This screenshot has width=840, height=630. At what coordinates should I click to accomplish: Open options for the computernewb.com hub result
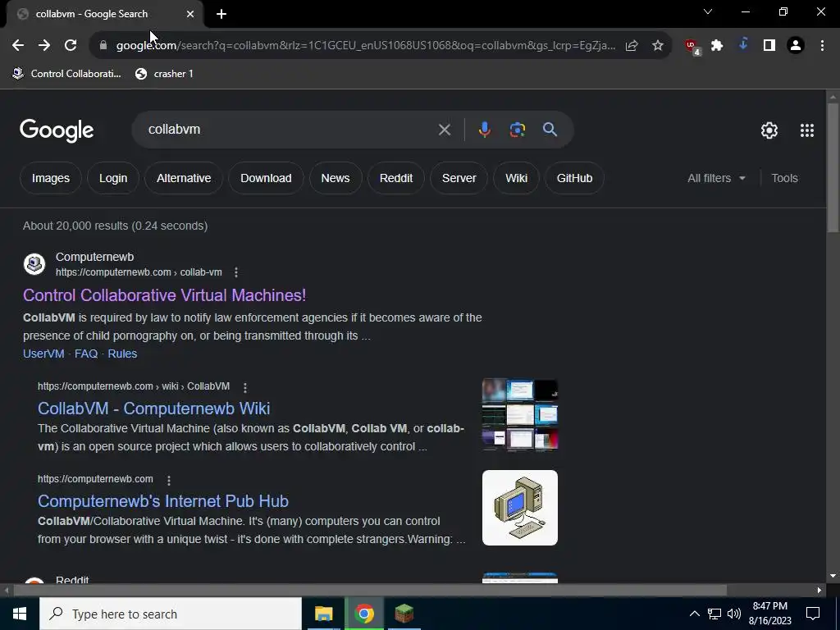tap(169, 480)
